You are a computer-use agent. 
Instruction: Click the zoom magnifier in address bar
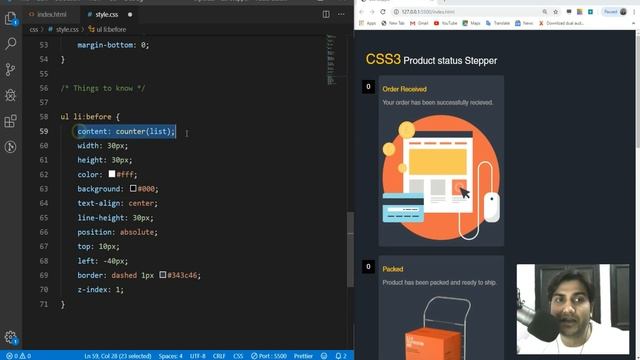click(x=544, y=12)
